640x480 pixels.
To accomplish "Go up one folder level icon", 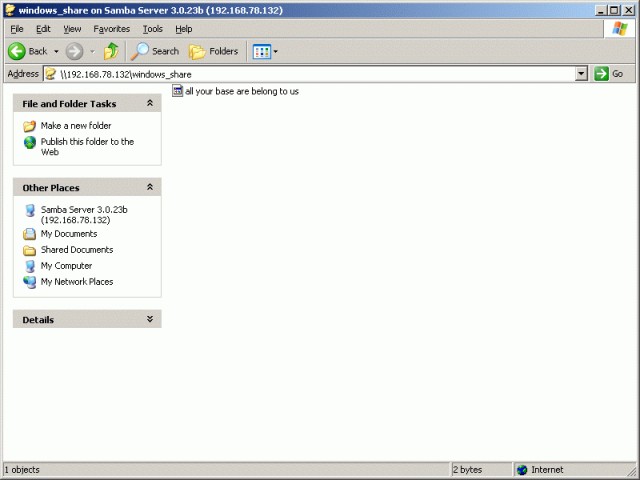I will pos(111,51).
